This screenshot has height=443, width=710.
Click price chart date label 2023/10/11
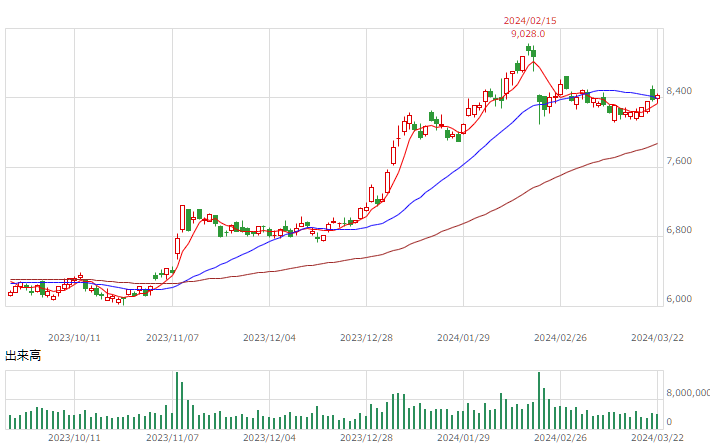(x=74, y=338)
